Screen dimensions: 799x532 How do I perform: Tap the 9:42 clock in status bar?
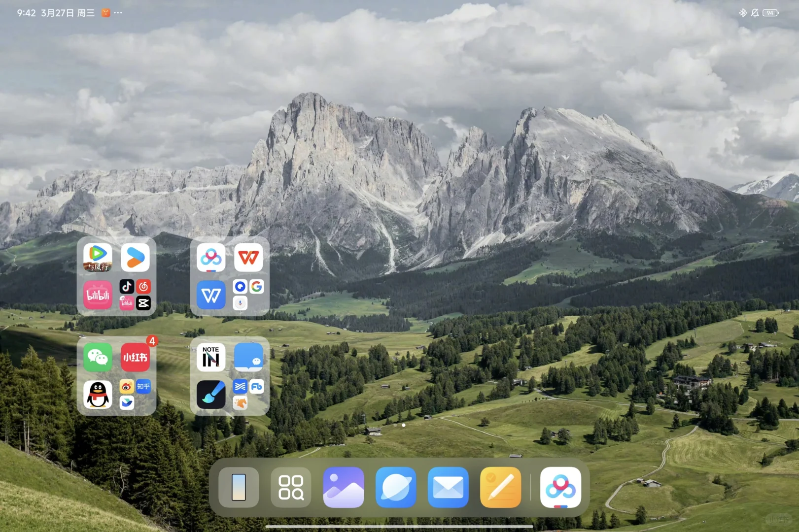point(26,13)
